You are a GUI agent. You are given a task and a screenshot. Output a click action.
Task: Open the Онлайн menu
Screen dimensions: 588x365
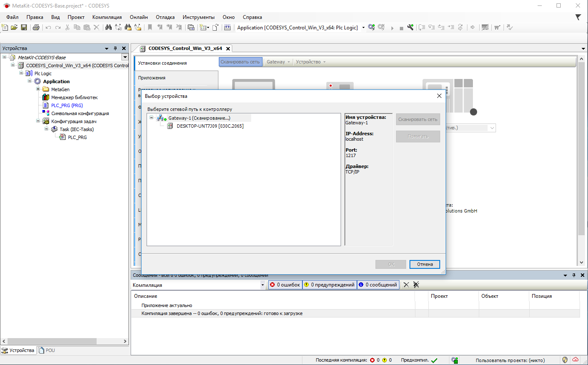pyautogui.click(x=139, y=17)
